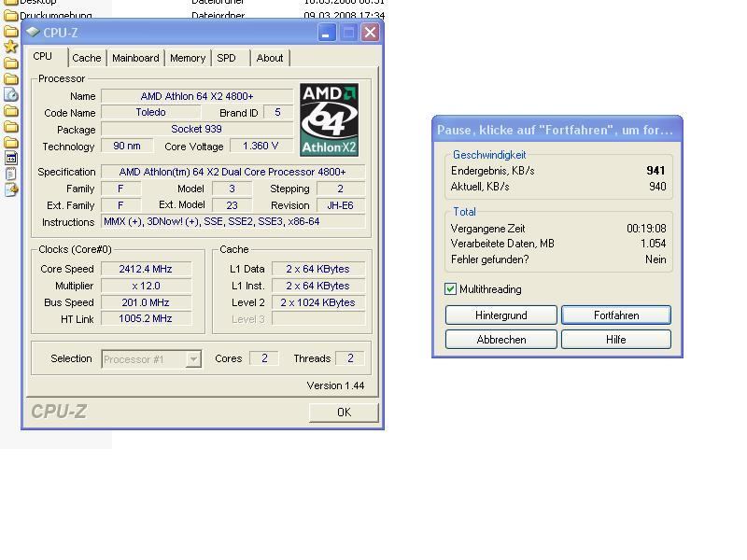Click the Hintergrund button
Screen dimensions: 747x560
coord(501,315)
